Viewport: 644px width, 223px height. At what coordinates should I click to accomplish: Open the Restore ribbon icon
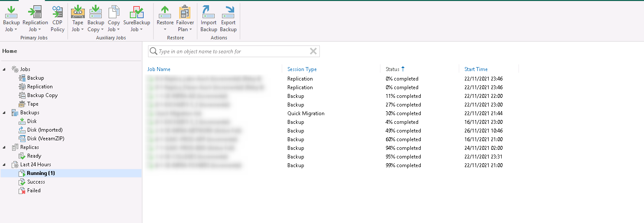click(x=165, y=12)
